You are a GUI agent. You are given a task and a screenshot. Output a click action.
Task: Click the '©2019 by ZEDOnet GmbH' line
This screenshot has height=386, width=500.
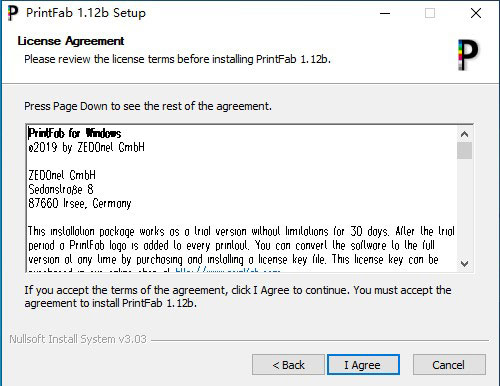coord(86,147)
